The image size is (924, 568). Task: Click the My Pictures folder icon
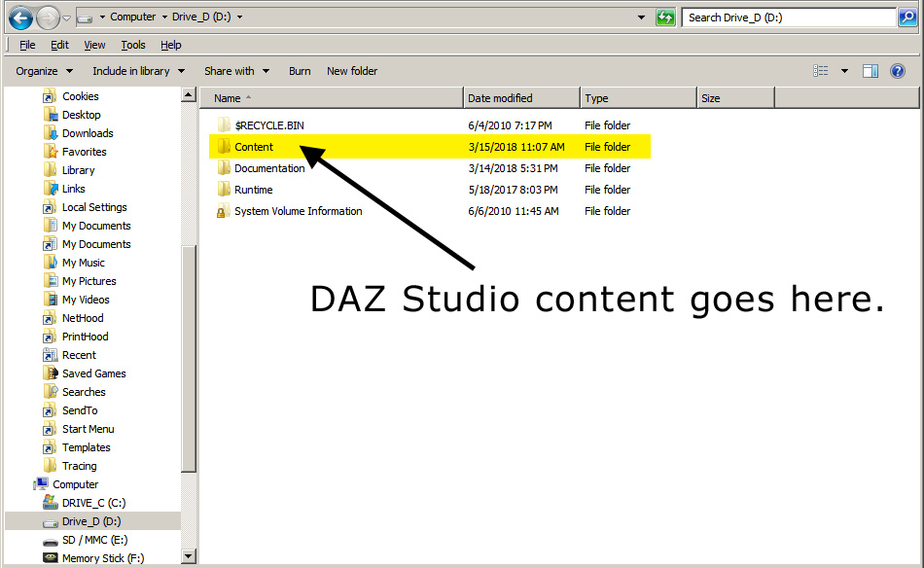coord(50,281)
